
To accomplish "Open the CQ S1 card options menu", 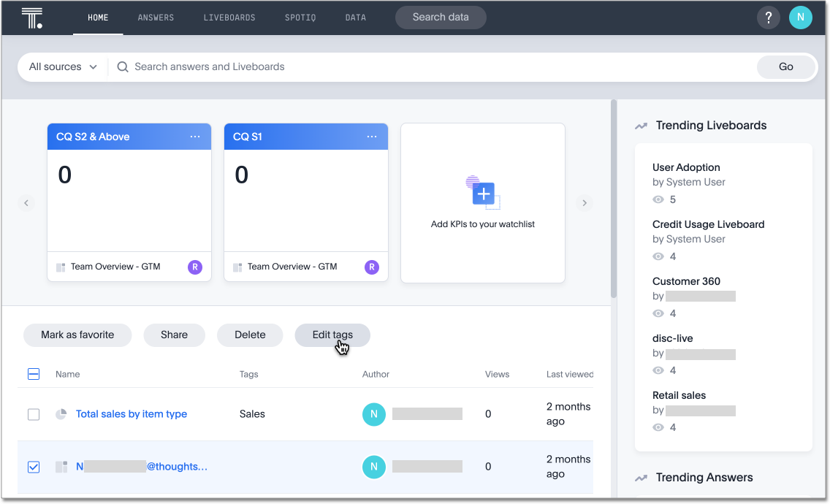I will pyautogui.click(x=371, y=136).
